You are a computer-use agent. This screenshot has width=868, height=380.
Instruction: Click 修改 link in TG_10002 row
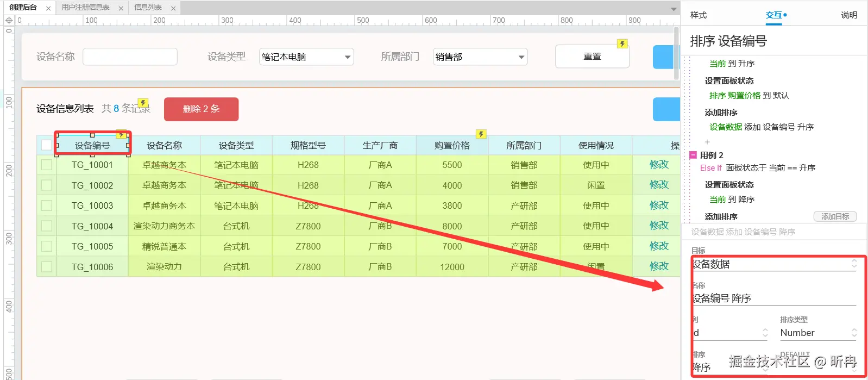pyautogui.click(x=659, y=185)
